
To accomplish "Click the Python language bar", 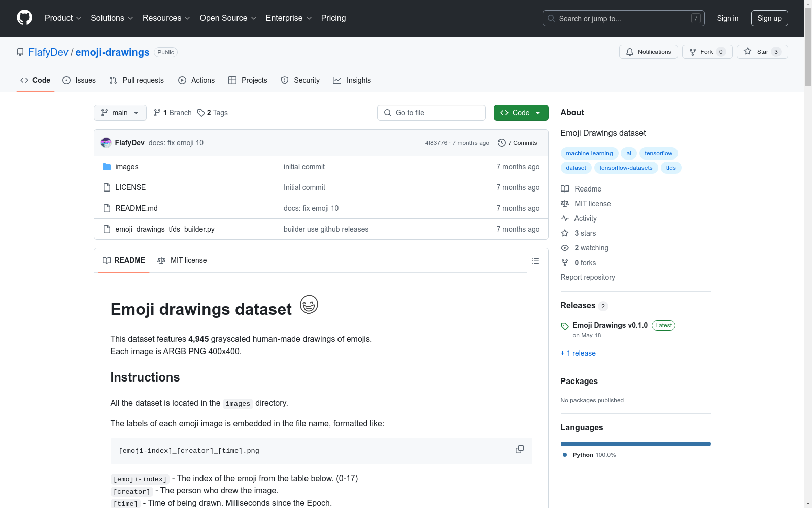I will (x=636, y=444).
